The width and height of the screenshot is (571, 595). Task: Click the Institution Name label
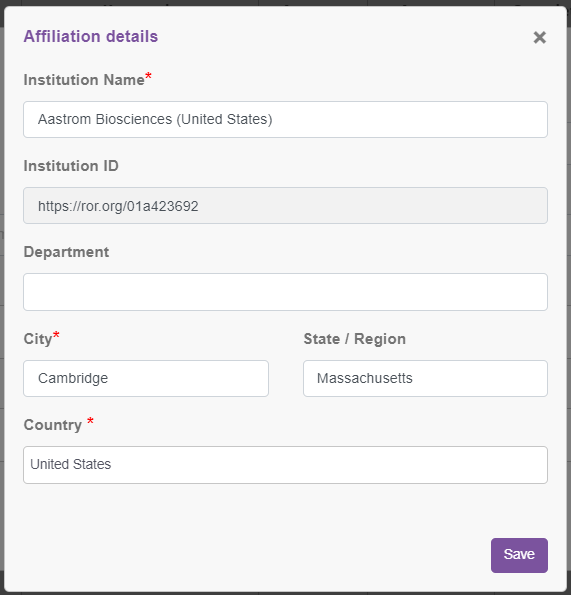[84, 80]
